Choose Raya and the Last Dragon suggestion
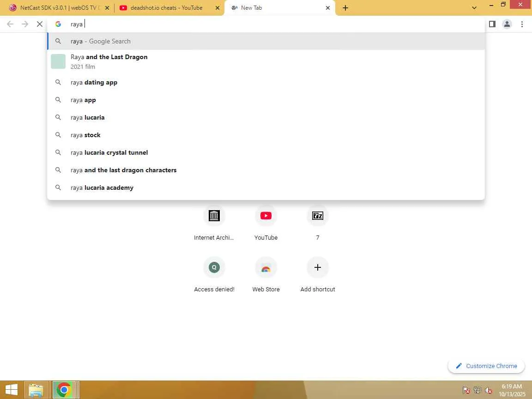 [266, 61]
